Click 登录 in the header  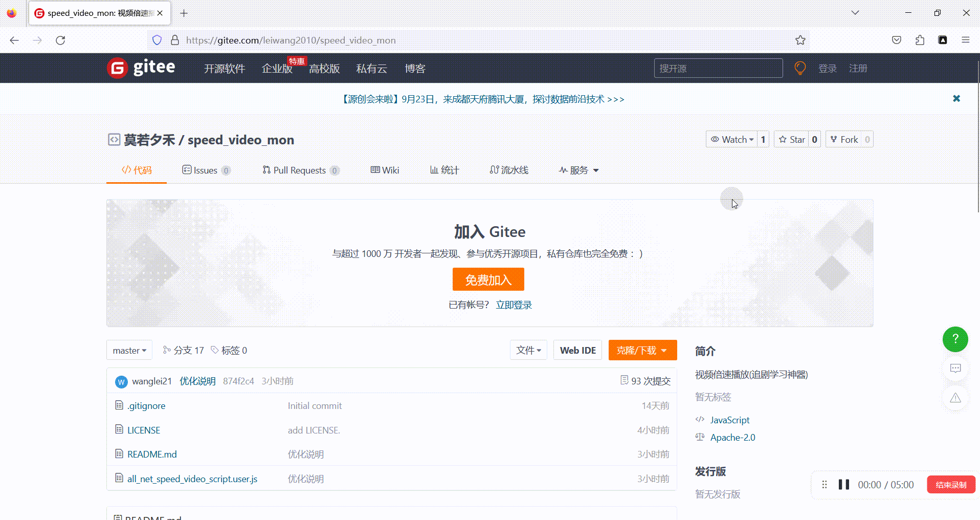pos(827,69)
